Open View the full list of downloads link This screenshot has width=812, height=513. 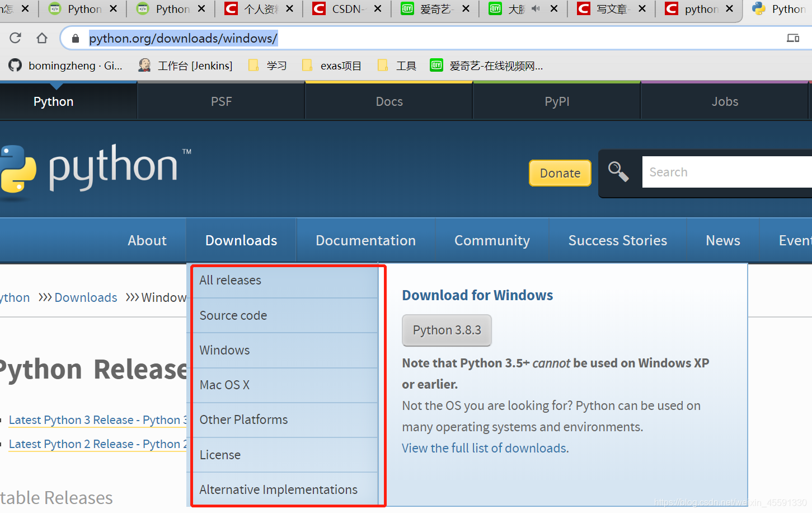485,448
